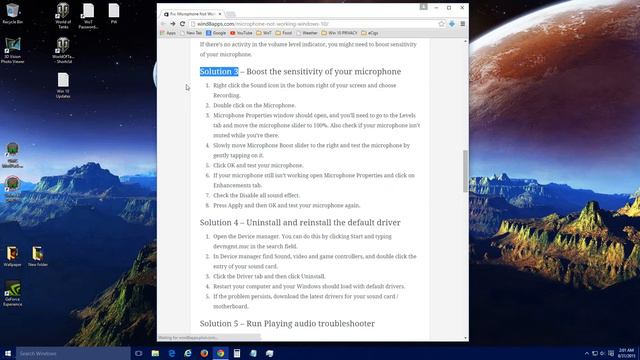
Task: Select the Fix: Microphone Not Working tab
Action: [191, 14]
